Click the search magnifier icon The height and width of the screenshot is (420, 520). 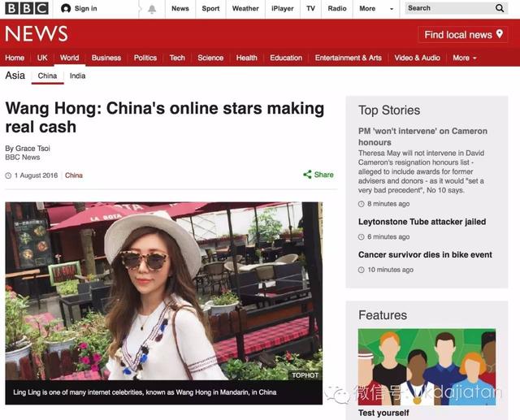tap(500, 8)
